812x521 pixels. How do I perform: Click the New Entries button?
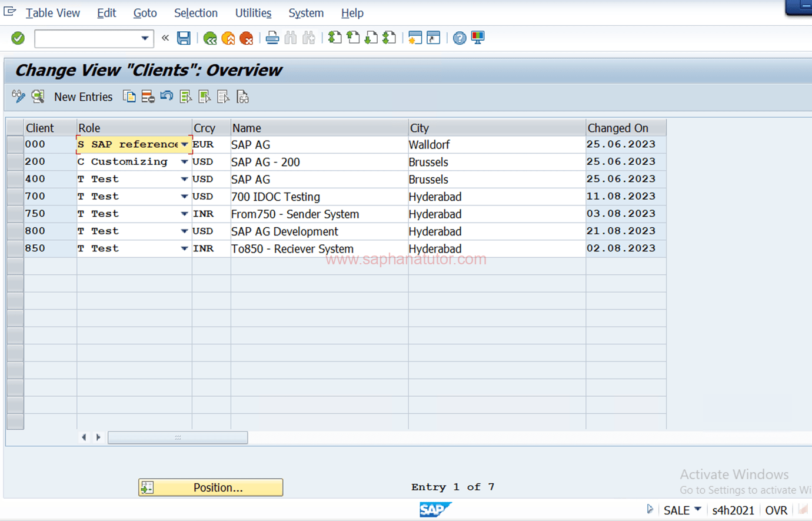(x=83, y=97)
